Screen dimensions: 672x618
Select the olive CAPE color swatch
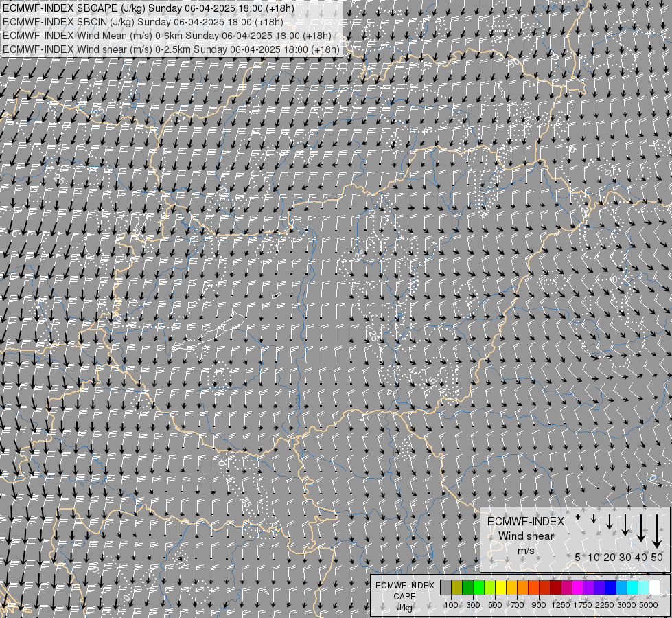[x=457, y=587]
